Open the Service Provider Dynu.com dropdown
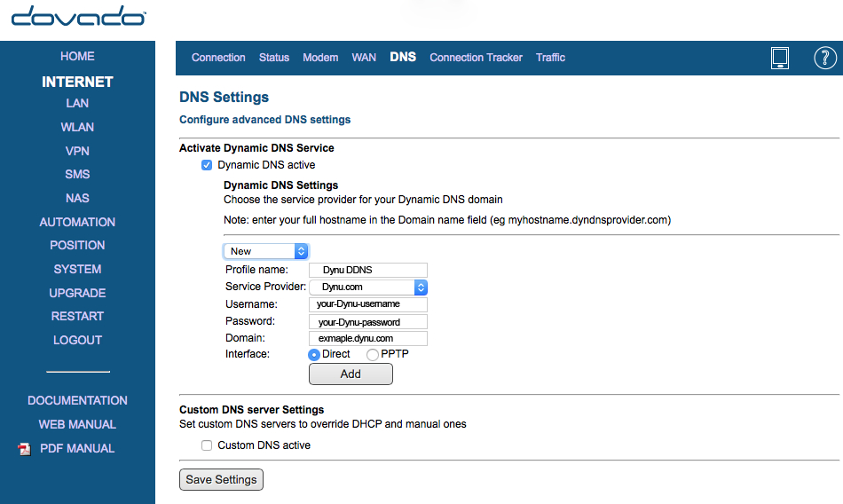Image resolution: width=843 pixels, height=504 pixels. (x=368, y=287)
